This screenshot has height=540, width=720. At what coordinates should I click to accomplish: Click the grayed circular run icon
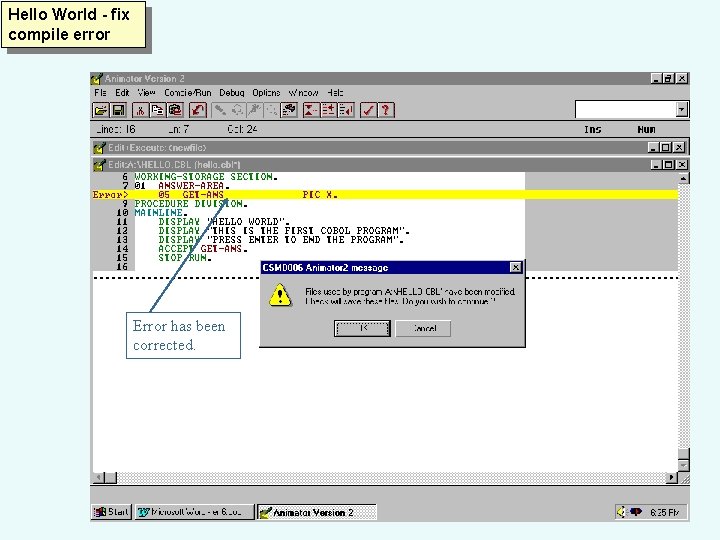coord(237,110)
